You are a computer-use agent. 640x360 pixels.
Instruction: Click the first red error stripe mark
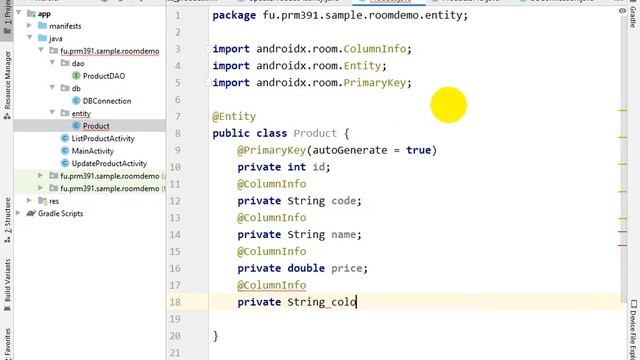622,232
